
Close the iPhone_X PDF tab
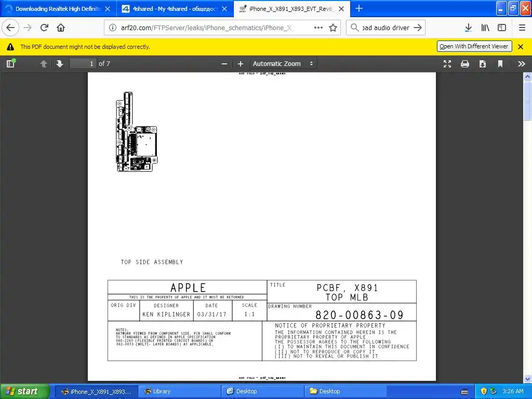(x=341, y=9)
